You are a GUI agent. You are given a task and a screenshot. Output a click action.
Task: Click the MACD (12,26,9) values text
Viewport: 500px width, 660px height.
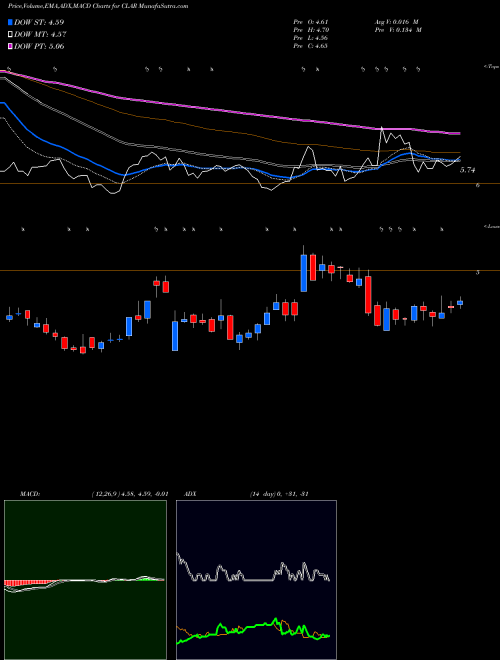130,494
